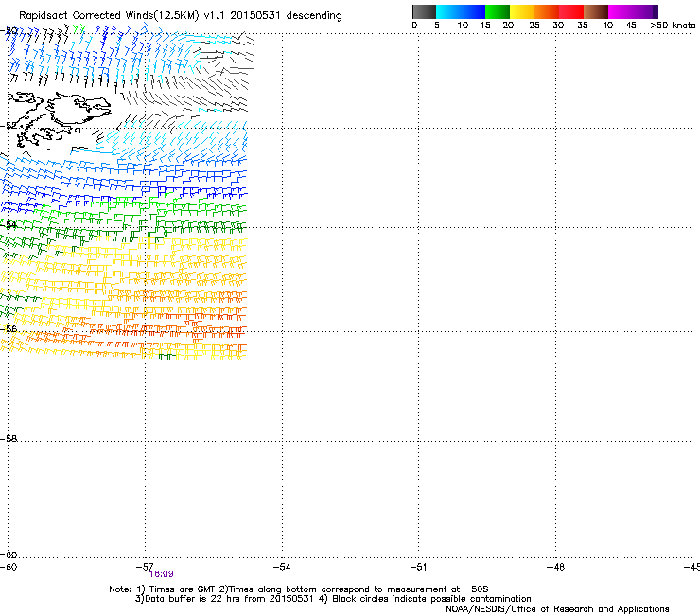Click the yellow 20-25 knots color segment
The height and width of the screenshot is (615, 700).
click(x=522, y=11)
